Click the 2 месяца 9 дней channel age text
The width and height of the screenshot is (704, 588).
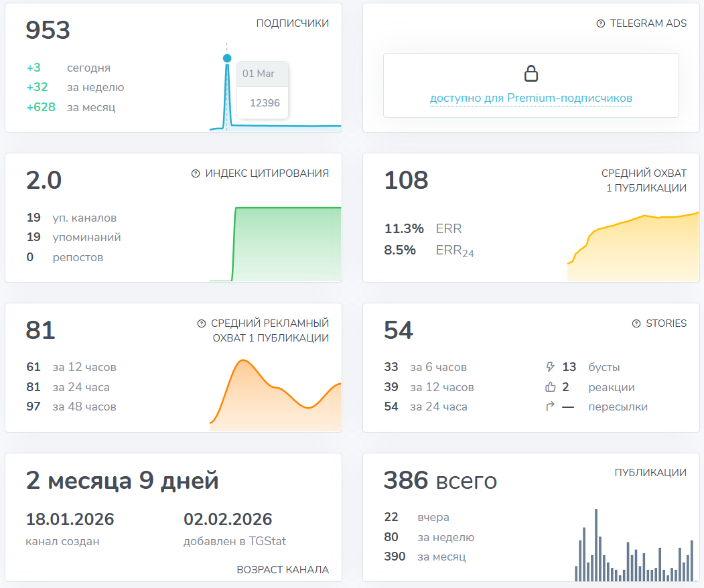[122, 480]
